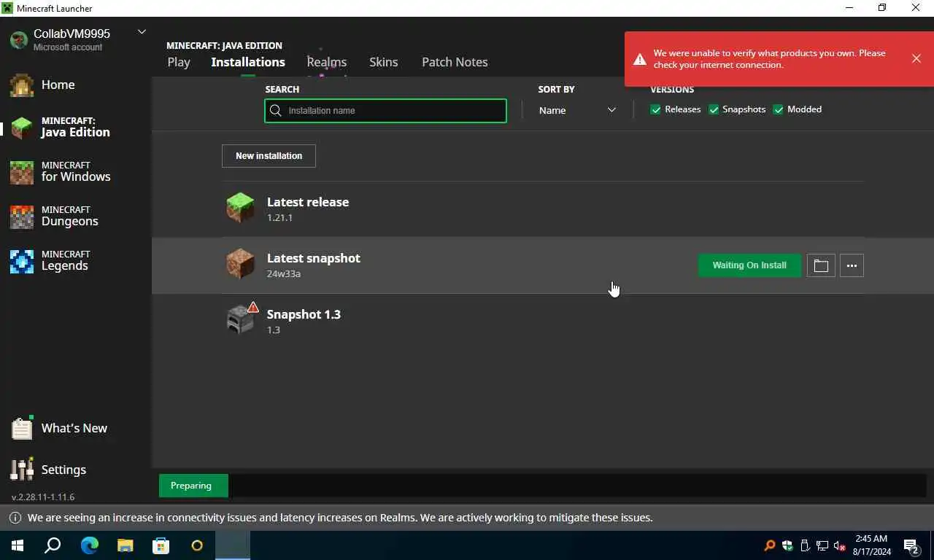Click the Preparing progress indicator
The height and width of the screenshot is (560, 934).
(x=193, y=486)
